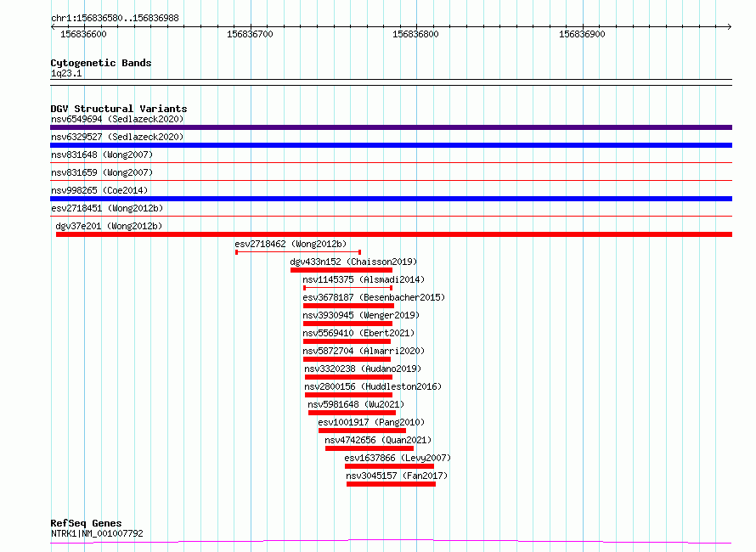Screen dimensions: 756x552
Task: Click the NTRK1|NM_001007792 RefSeq gene label
Action: tap(97, 533)
